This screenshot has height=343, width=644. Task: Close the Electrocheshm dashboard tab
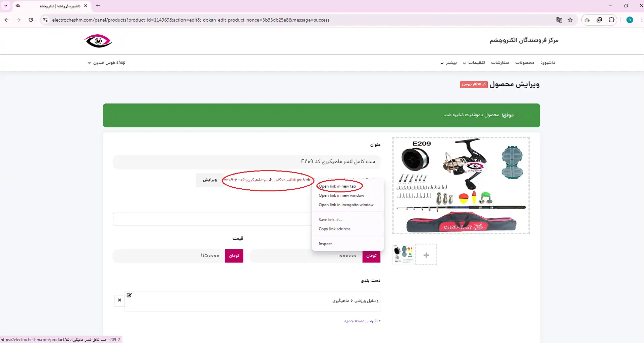tap(86, 6)
